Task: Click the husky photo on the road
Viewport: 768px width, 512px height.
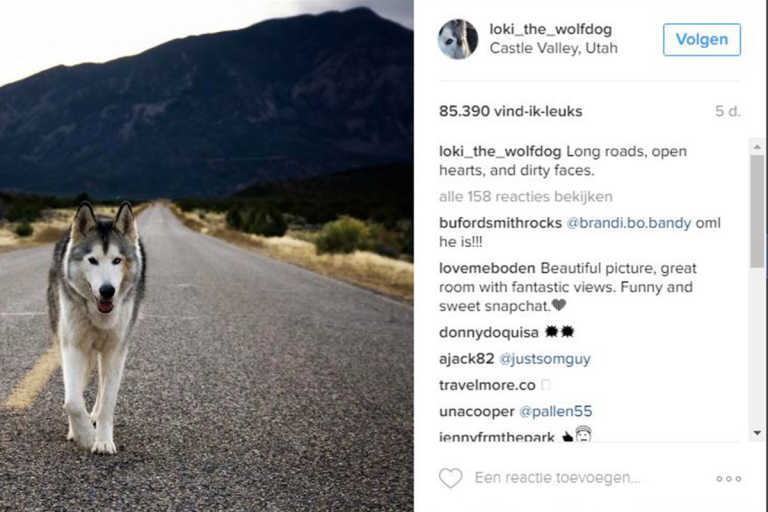Action: (x=207, y=256)
